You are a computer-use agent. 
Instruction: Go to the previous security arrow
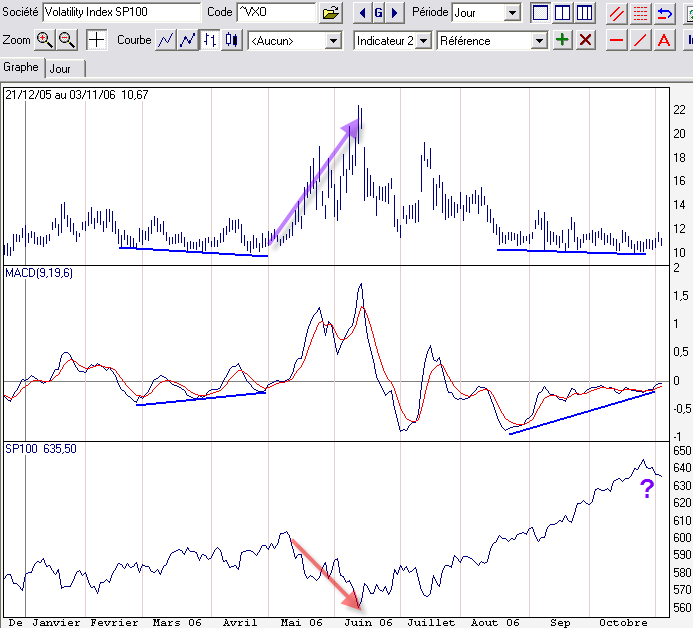click(362, 13)
